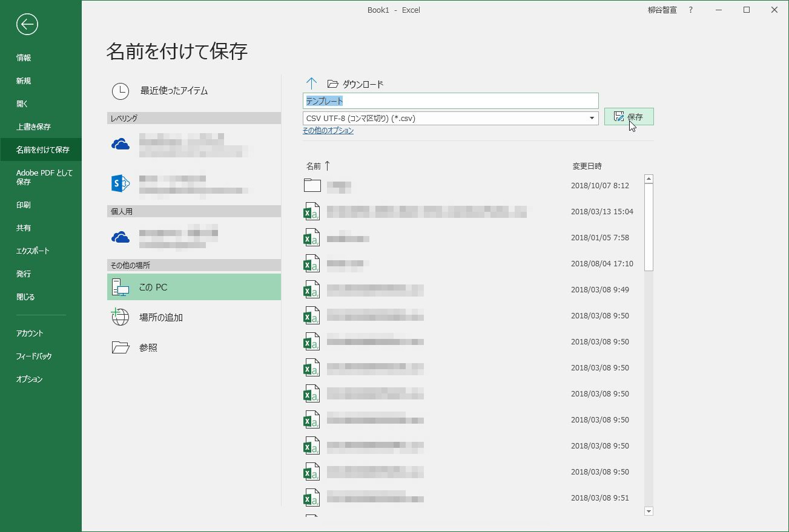This screenshot has height=532, width=789.
Task: Select the 最近使ったアイテム clock icon
Action: pyautogui.click(x=120, y=91)
